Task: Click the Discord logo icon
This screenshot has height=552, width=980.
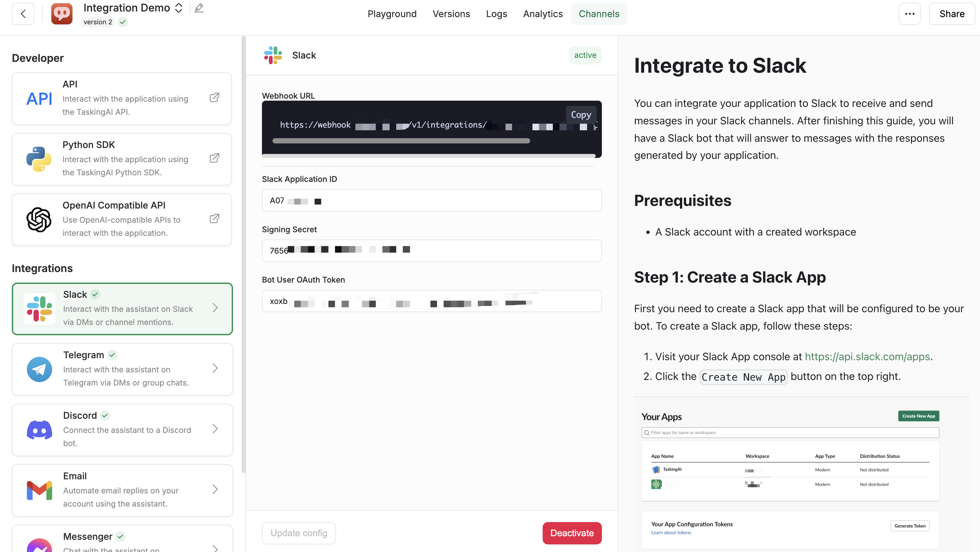Action: point(39,430)
